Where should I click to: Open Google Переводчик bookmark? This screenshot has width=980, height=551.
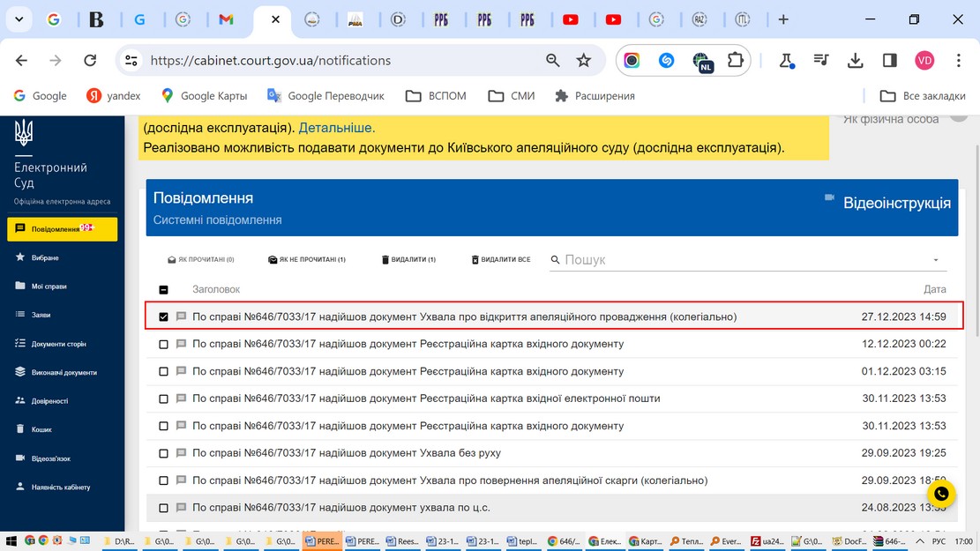point(325,95)
